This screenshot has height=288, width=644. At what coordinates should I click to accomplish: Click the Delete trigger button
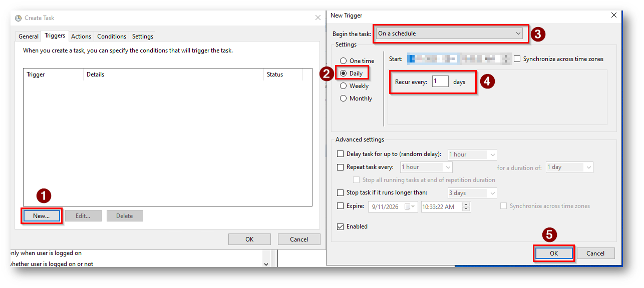pyautogui.click(x=125, y=216)
